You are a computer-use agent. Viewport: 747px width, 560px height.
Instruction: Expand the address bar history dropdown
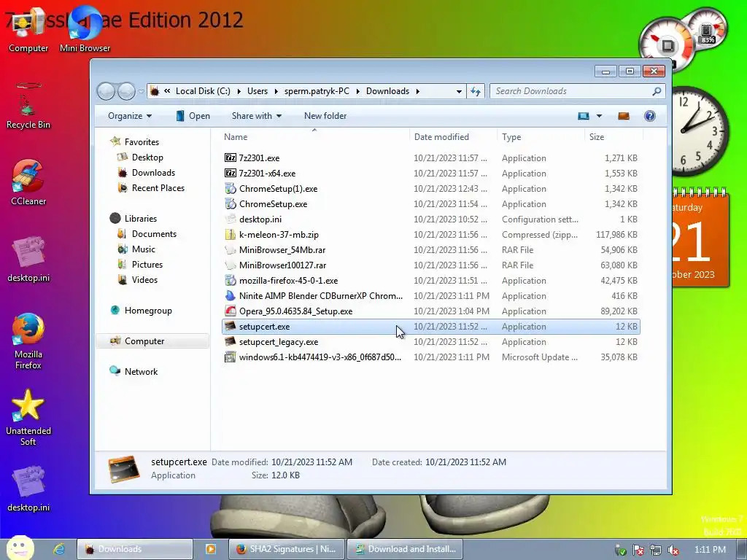point(459,91)
